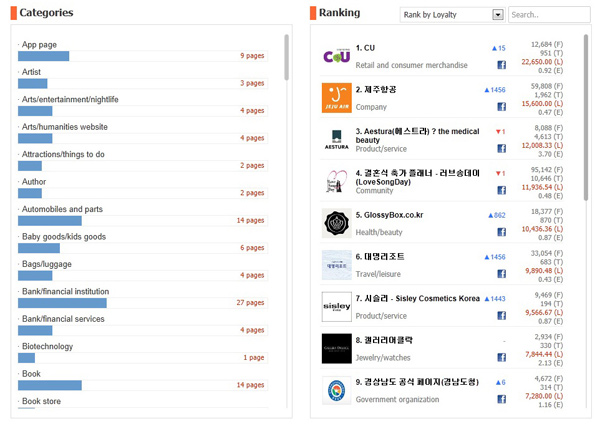
Task: Click Facebook icon in the Jeju Air row
Action: coord(501,107)
